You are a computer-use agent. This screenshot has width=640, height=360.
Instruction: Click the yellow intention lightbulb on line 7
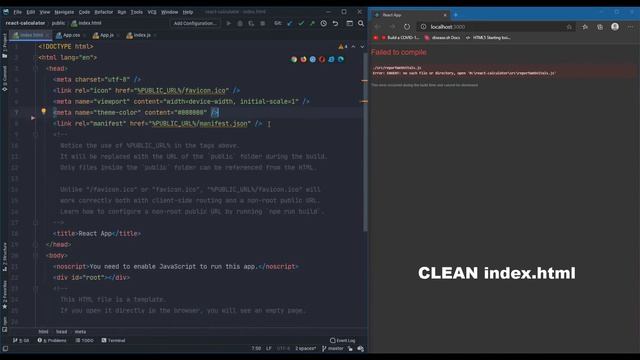(44, 111)
